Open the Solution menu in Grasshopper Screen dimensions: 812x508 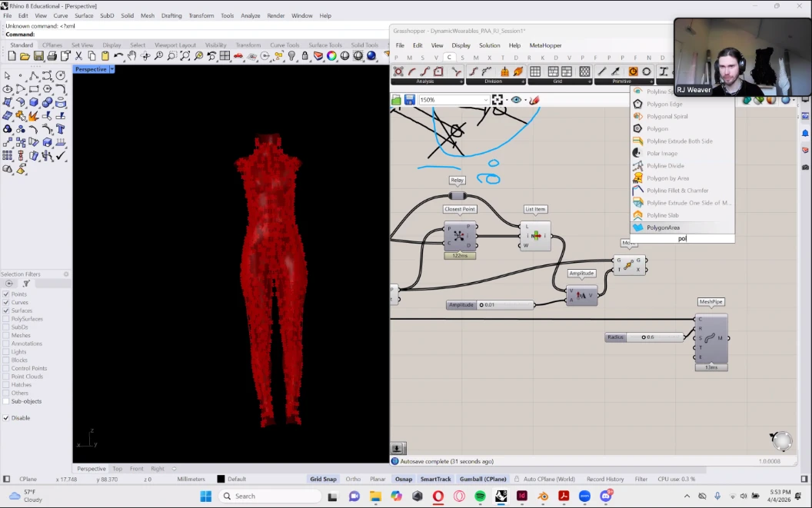pyautogui.click(x=489, y=45)
